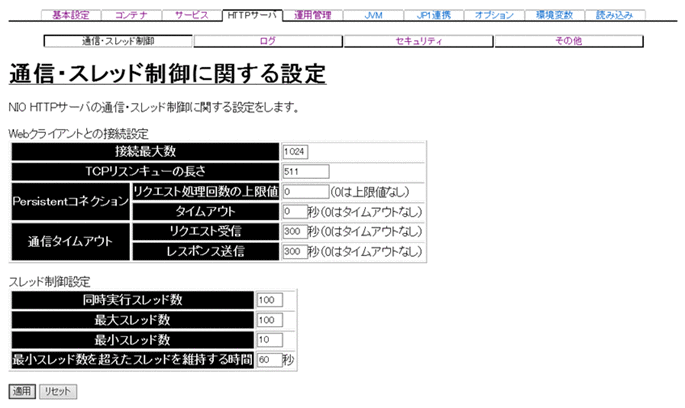Focus the 最大スレッド数 input field
The image size is (685, 408).
(270, 320)
